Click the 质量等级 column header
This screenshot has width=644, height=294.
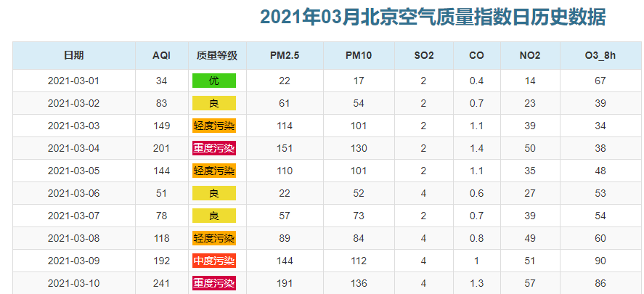217,55
